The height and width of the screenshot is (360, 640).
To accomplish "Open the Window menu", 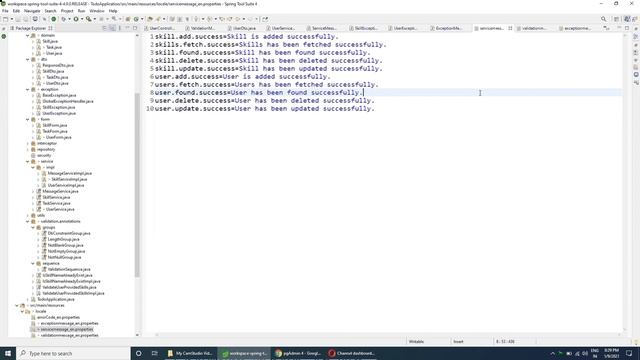I will click(x=97, y=11).
